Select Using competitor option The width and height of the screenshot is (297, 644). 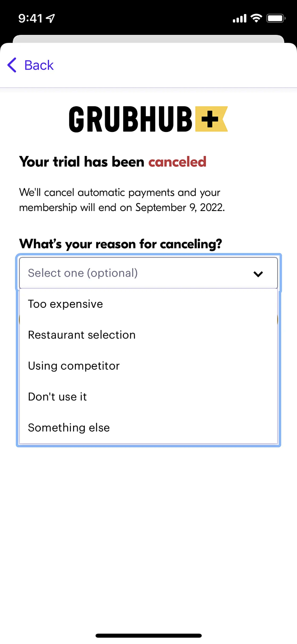[x=74, y=366]
